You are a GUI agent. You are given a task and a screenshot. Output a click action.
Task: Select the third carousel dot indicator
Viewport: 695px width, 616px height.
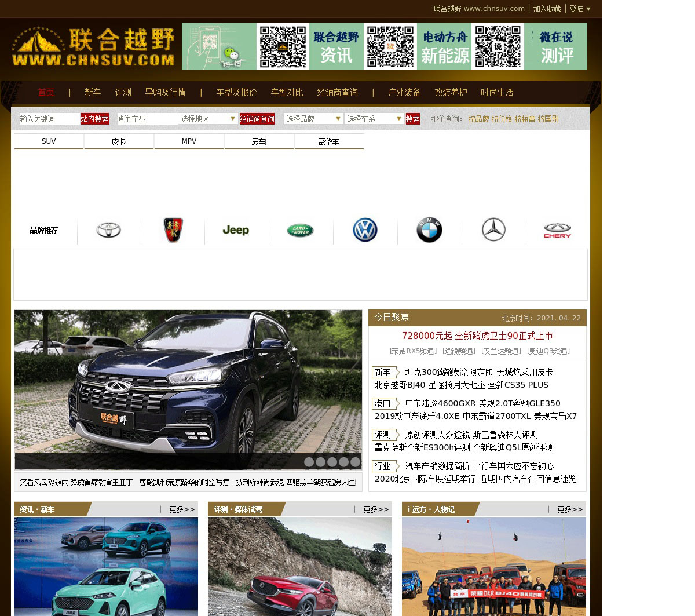click(332, 462)
